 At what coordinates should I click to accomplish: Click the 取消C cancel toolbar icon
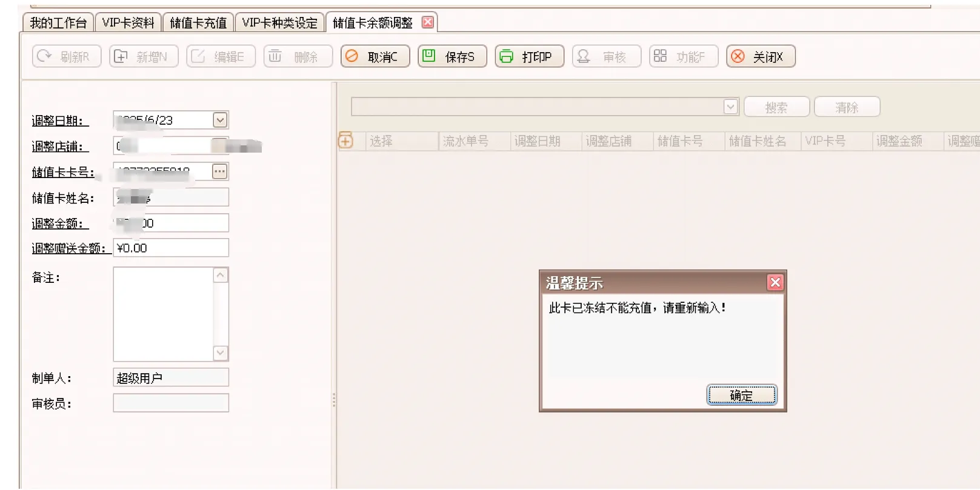(352, 56)
